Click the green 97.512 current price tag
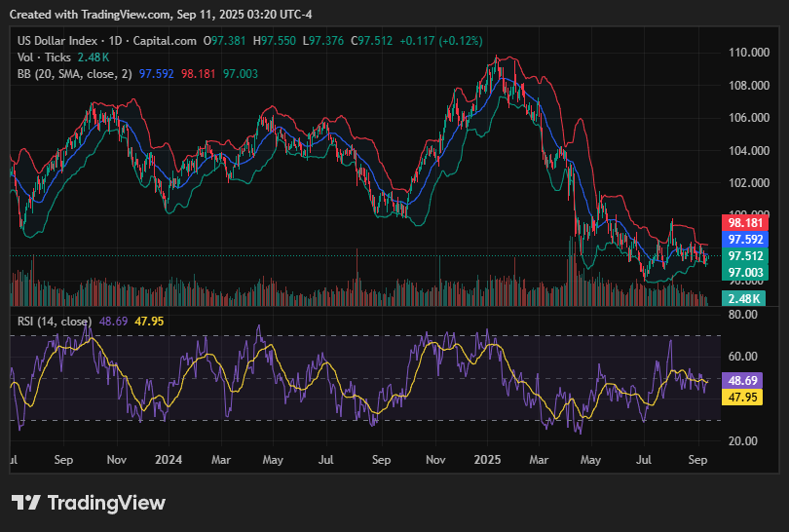 [x=745, y=256]
